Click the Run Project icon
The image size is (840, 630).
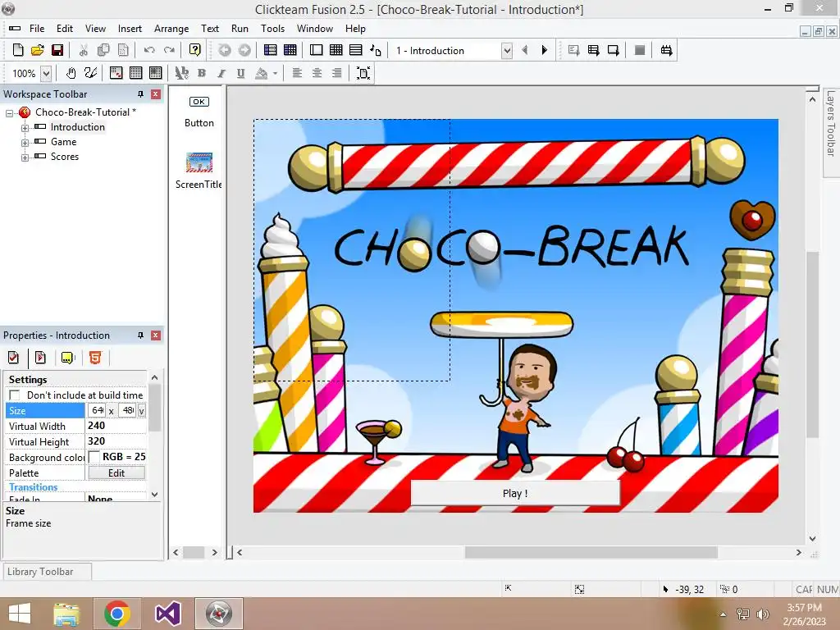(x=573, y=50)
